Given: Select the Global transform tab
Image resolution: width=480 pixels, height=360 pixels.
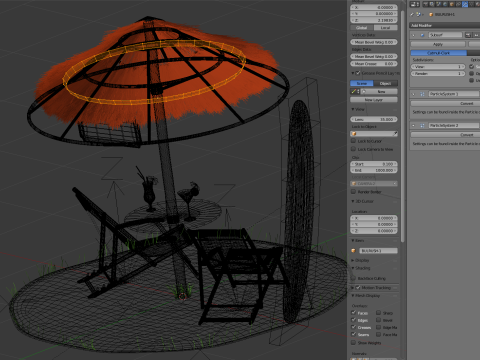Looking at the screenshot, I should click(362, 28).
